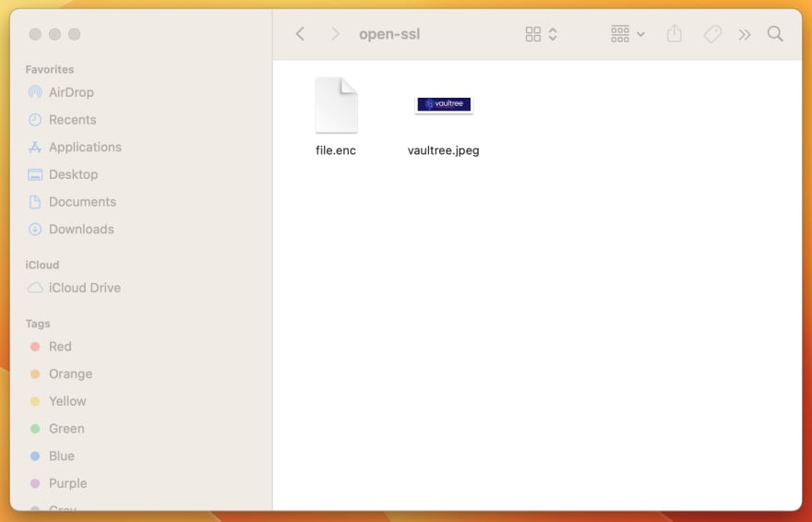Click the Favorites section header
The image size is (812, 522).
click(50, 69)
